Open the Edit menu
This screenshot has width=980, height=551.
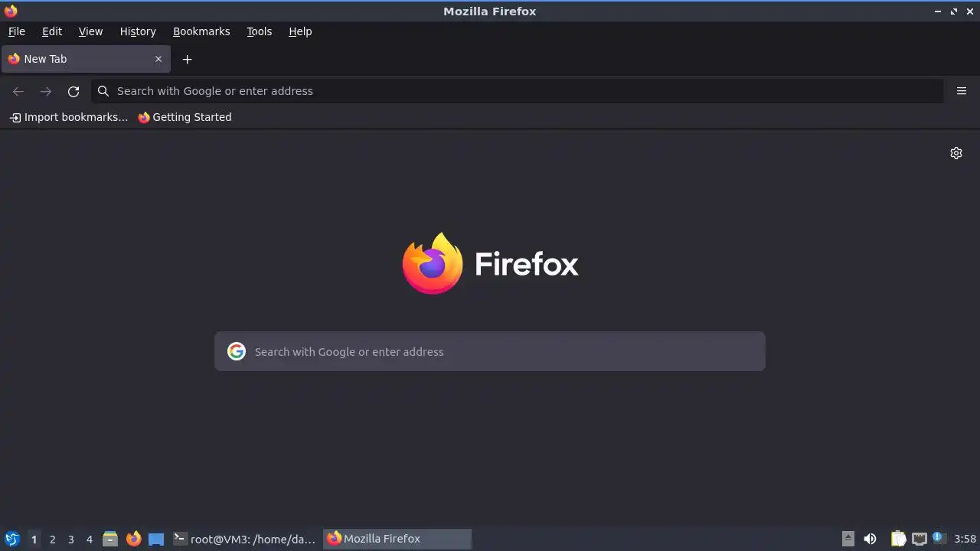point(52,31)
